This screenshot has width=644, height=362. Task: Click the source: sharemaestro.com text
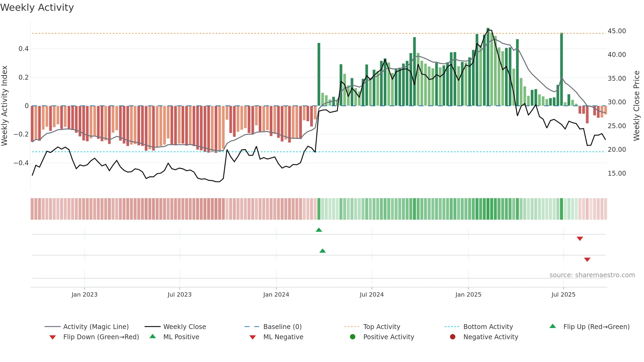592,275
